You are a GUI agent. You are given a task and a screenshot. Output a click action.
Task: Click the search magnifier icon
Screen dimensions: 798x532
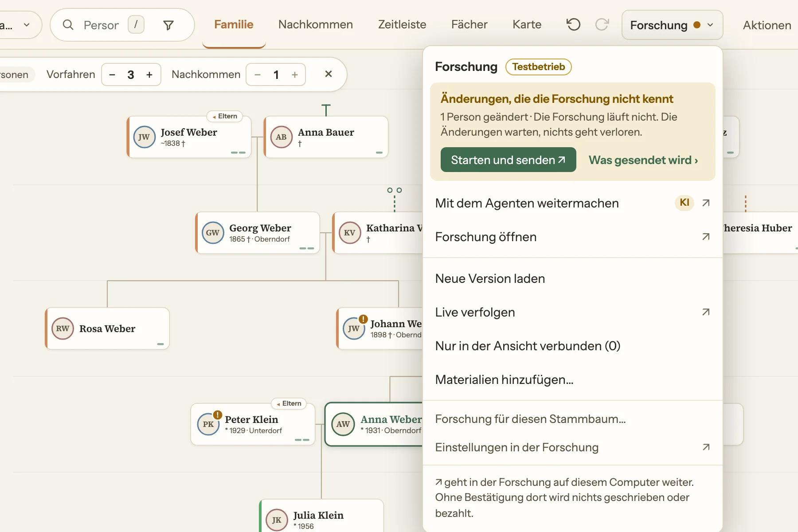click(68, 25)
